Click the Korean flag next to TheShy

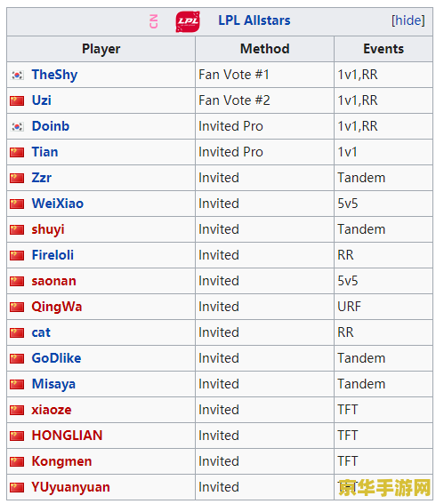coord(17,76)
